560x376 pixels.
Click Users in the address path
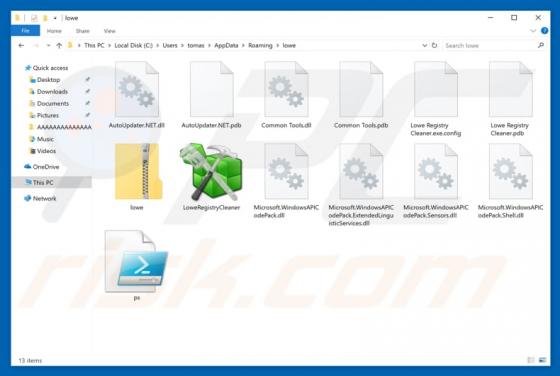pos(170,45)
